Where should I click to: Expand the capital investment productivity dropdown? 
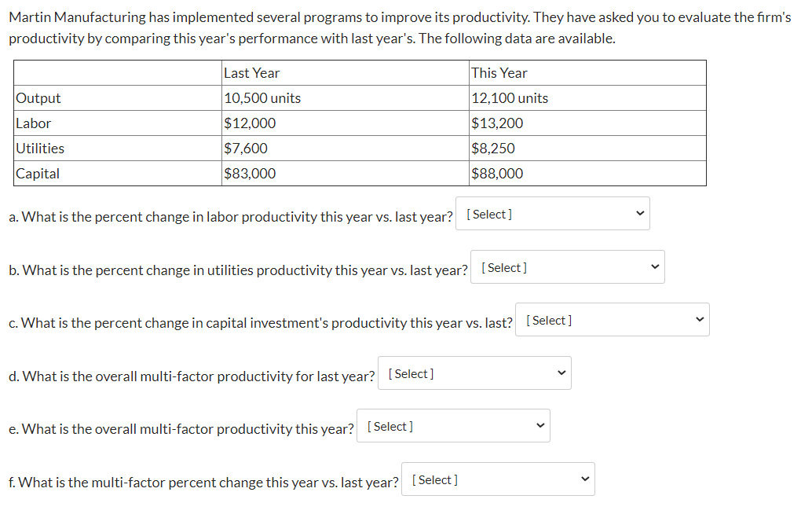click(613, 320)
